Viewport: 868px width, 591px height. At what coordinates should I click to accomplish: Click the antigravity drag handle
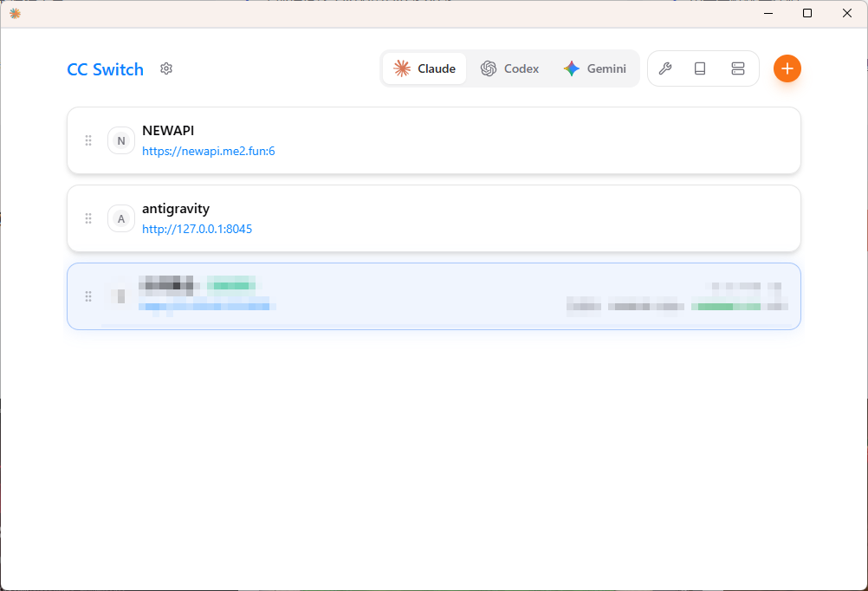point(88,218)
